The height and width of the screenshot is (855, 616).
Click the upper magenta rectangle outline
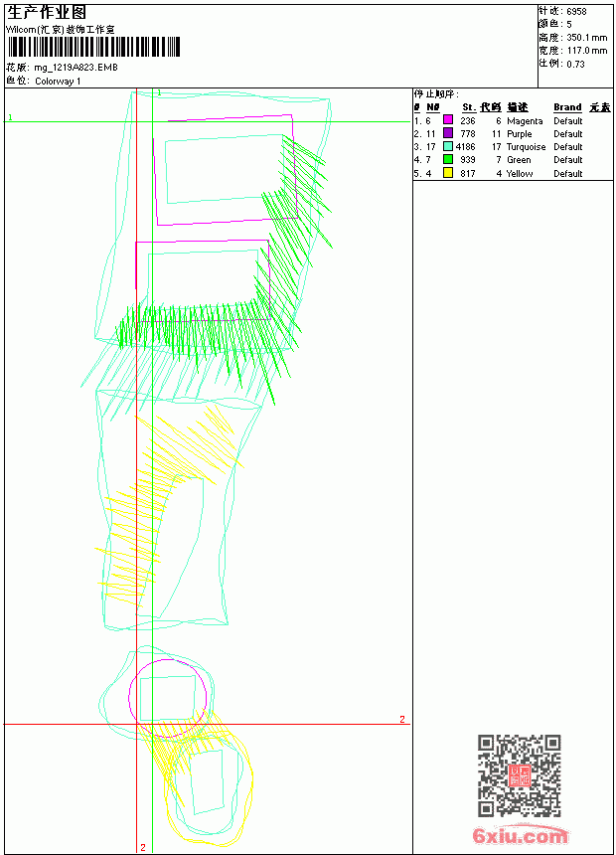[x=226, y=170]
